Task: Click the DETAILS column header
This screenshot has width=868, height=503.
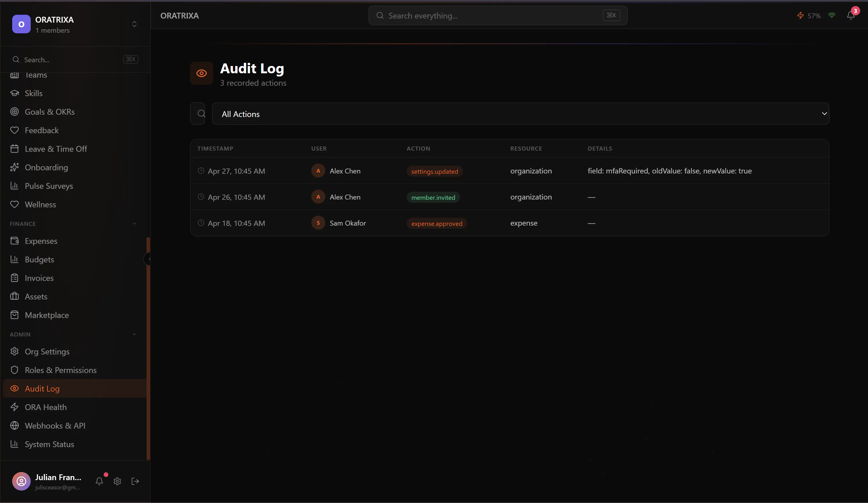Action: point(600,149)
